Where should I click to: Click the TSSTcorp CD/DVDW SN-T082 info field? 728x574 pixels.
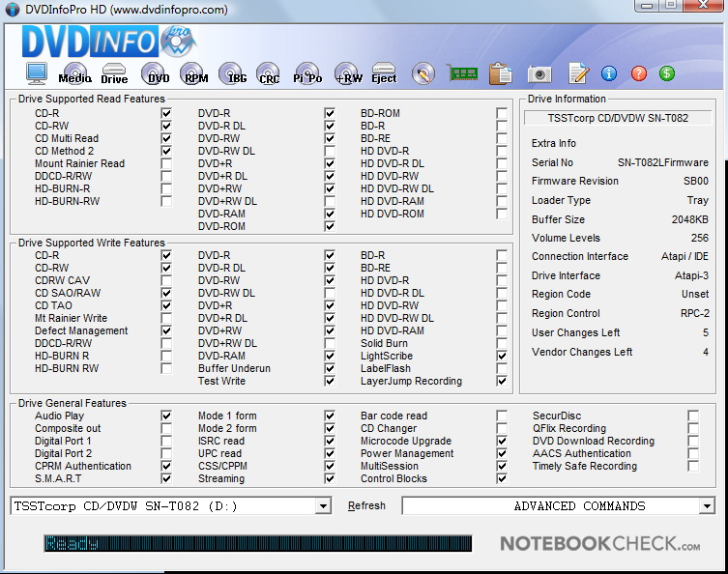click(x=618, y=118)
